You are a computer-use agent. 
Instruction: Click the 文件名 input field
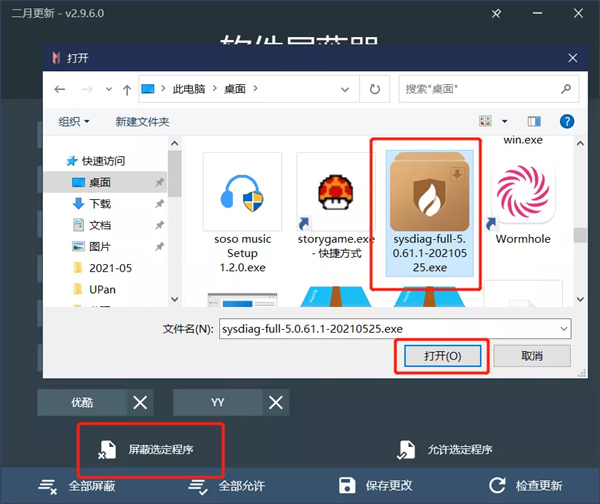point(395,329)
